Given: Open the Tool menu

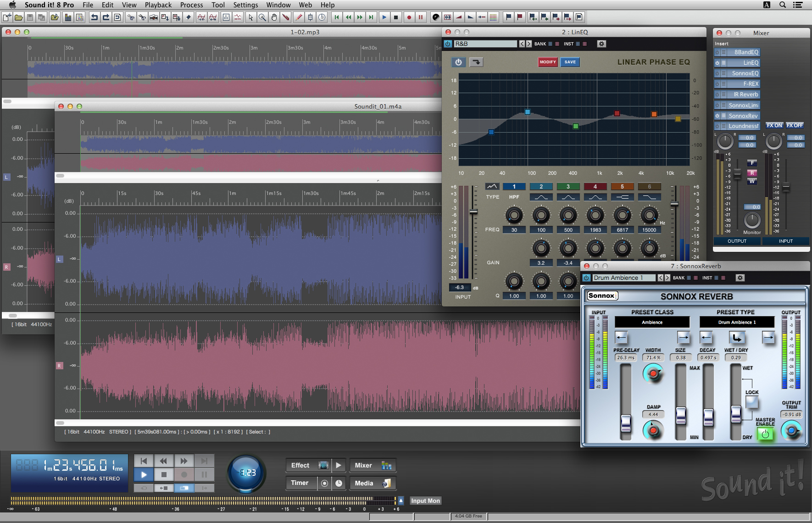Looking at the screenshot, I should 218,5.
